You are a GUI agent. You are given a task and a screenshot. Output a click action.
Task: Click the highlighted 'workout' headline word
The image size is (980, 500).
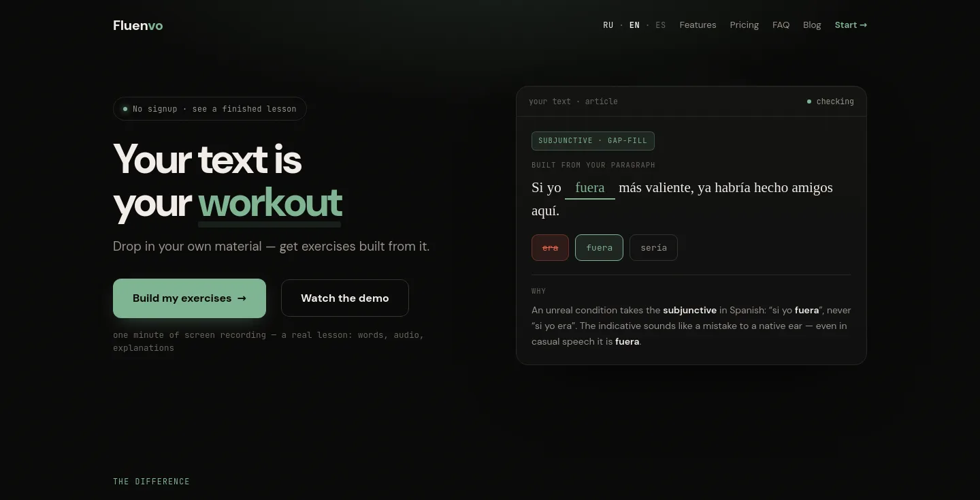270,204
